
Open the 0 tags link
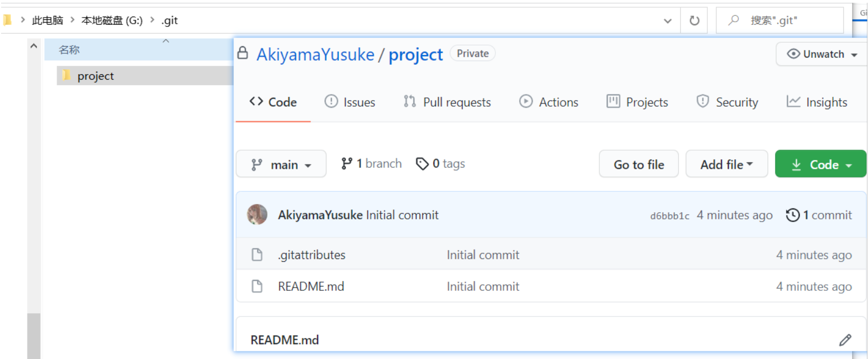coord(440,164)
